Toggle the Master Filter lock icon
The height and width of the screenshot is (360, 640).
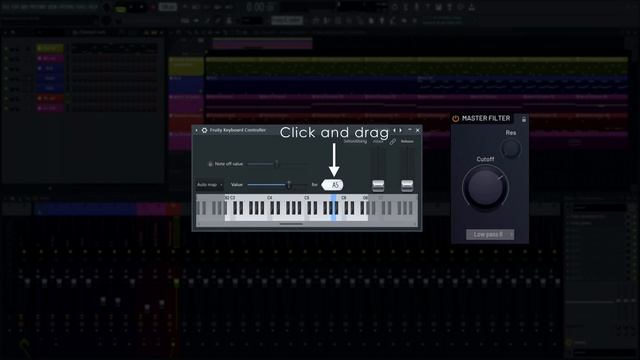coord(524,119)
